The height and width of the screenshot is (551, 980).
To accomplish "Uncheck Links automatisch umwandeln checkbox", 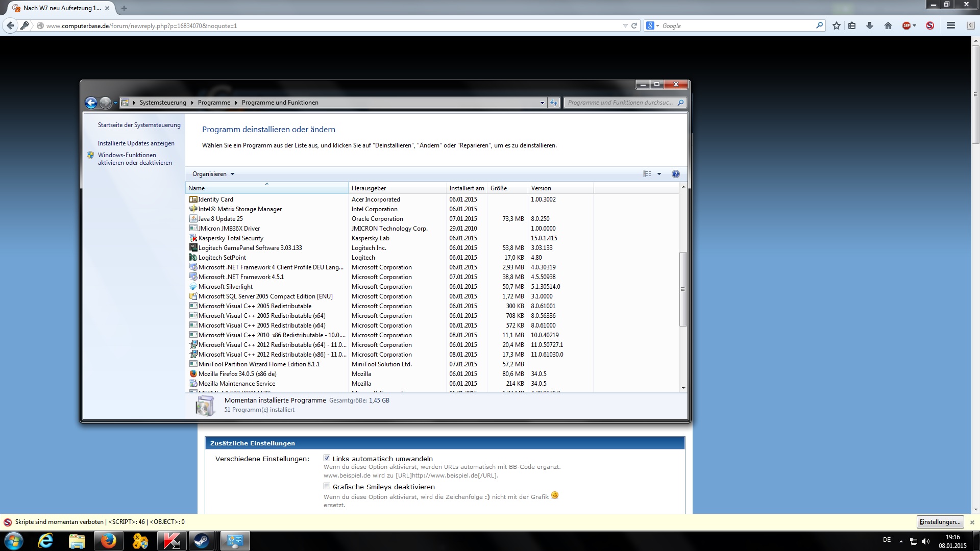I will pos(327,458).
